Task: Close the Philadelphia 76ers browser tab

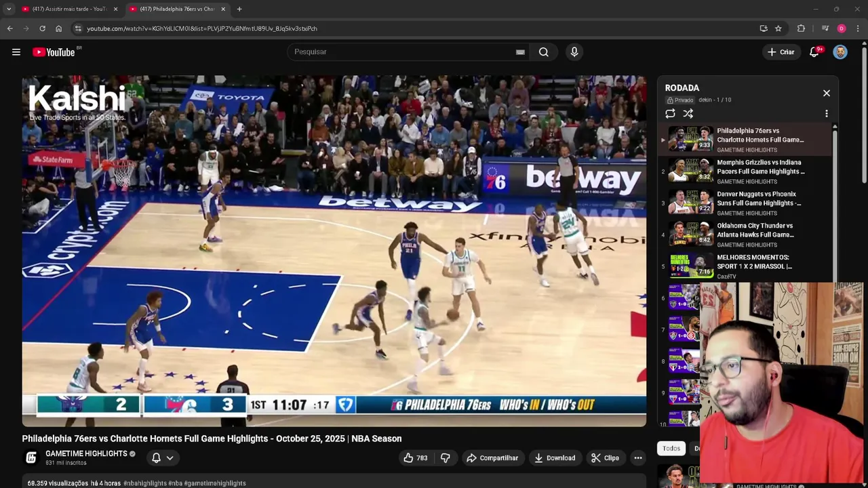Action: coord(223,9)
